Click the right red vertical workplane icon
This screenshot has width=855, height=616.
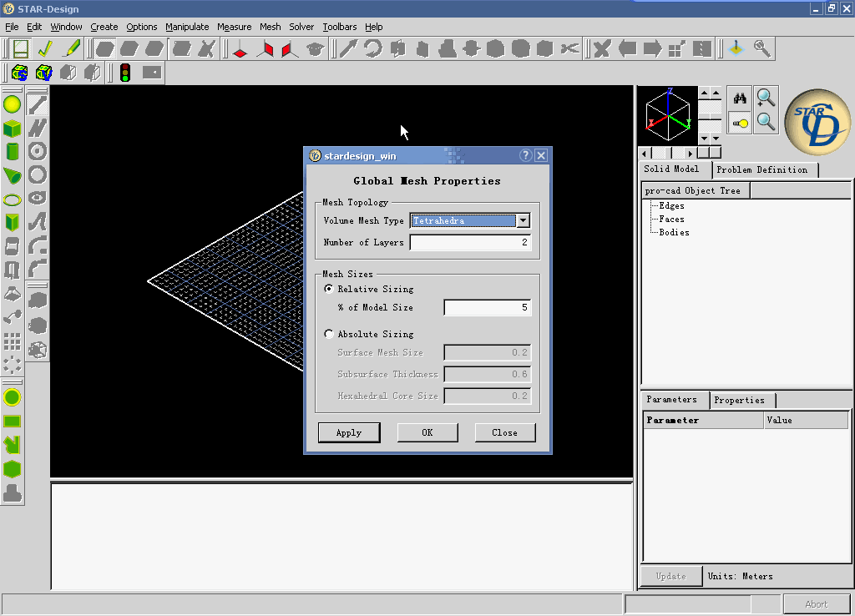tap(290, 48)
